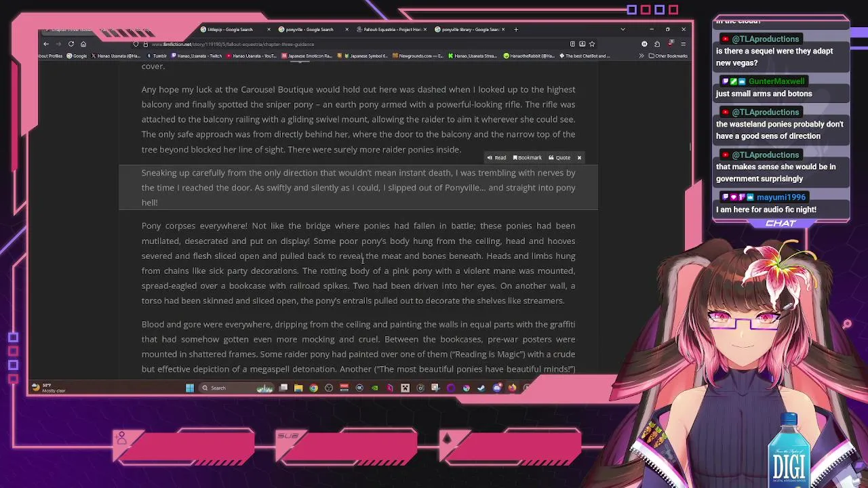Viewport: 868px width, 488px height.
Task: Click the taskbar Search box
Action: click(x=235, y=388)
